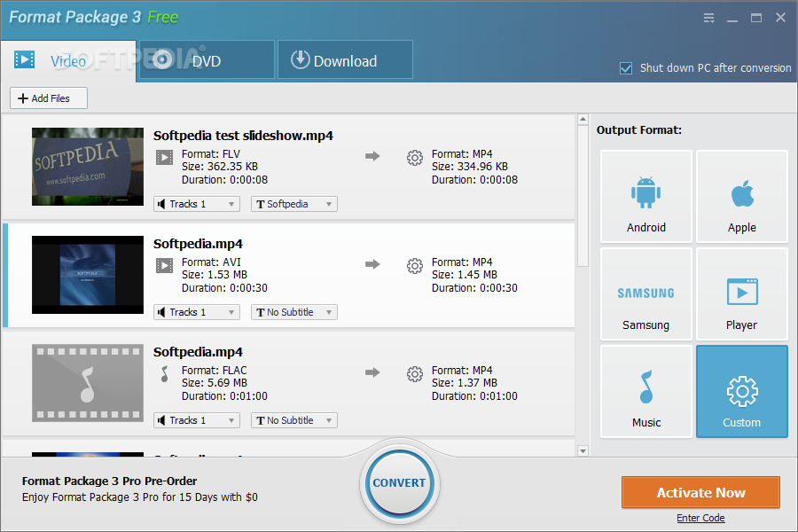The width and height of the screenshot is (798, 532).
Task: Toggle Shut down PC after conversion checkbox
Action: click(626, 68)
